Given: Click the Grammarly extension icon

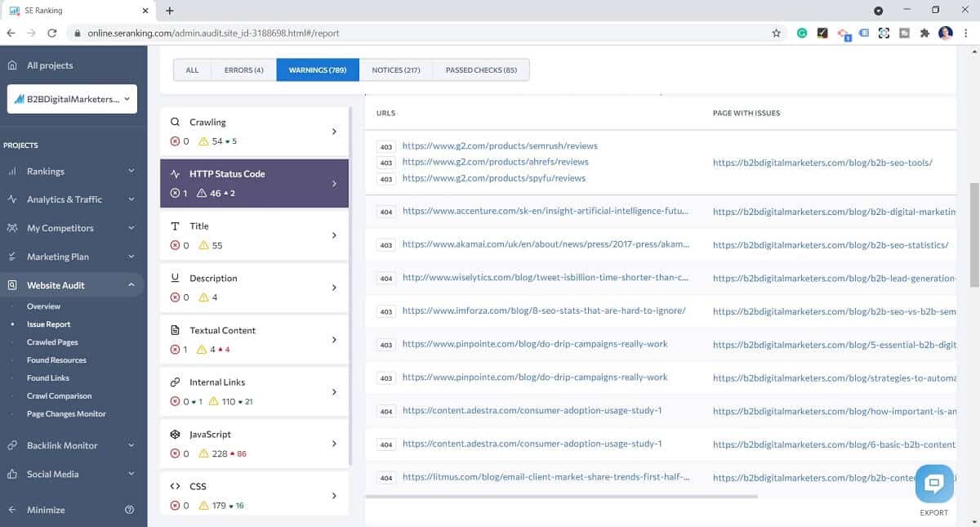Looking at the screenshot, I should [803, 33].
